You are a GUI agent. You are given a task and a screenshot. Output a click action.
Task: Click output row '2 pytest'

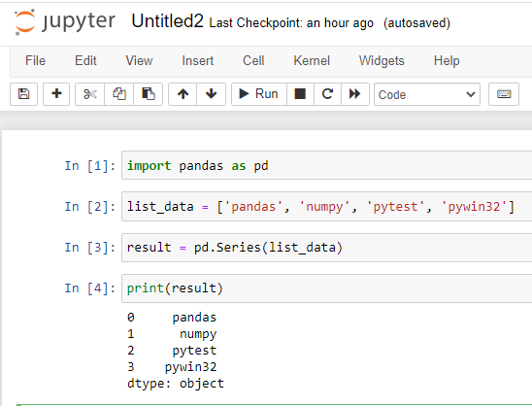[x=172, y=351]
